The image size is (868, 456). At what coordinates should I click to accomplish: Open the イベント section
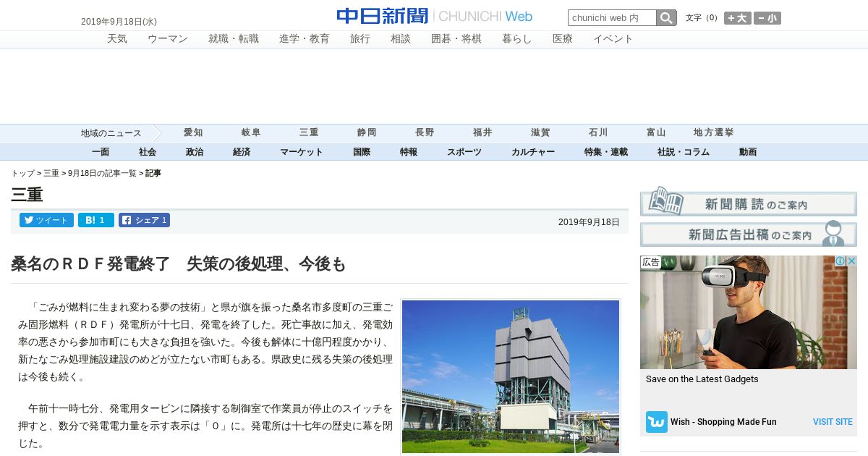point(613,39)
